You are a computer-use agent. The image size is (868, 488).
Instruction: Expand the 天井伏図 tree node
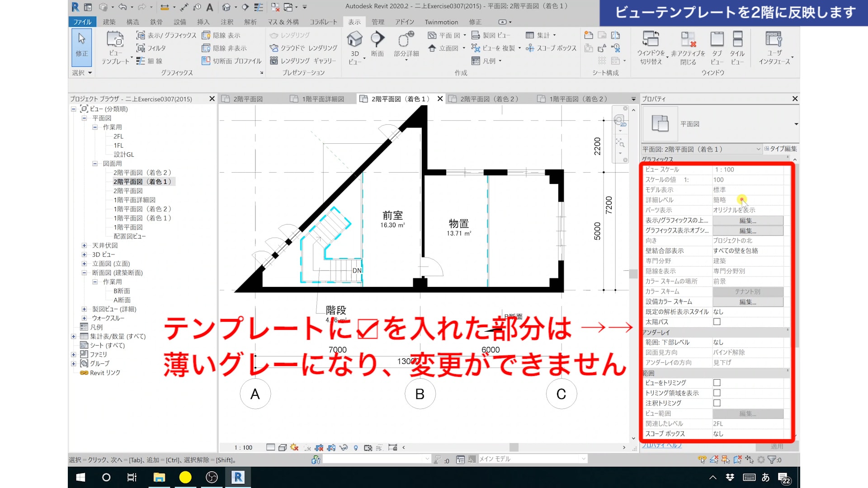point(84,245)
